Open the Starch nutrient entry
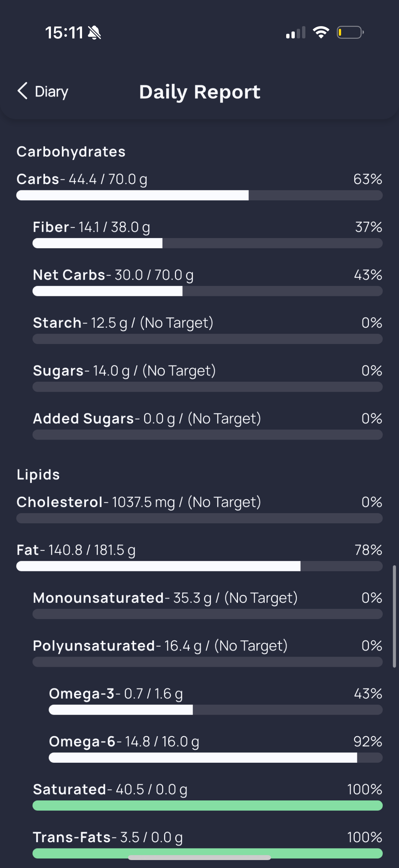Viewport: 399px width, 868px height. click(x=207, y=329)
